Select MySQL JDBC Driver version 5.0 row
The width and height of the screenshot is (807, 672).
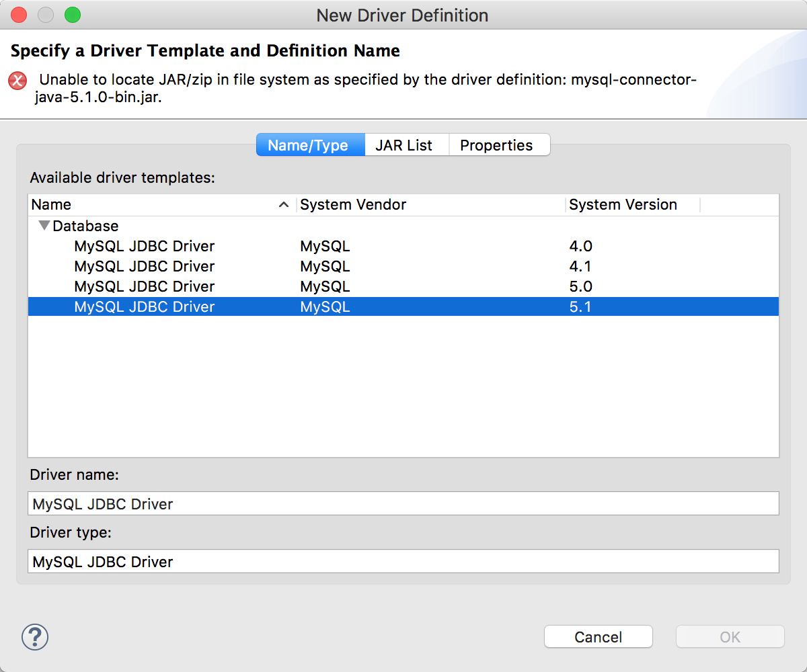pos(403,286)
